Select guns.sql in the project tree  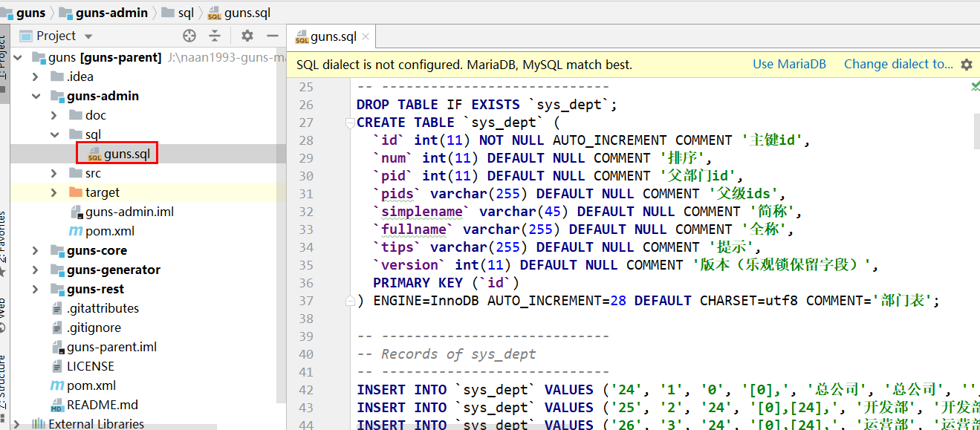click(x=126, y=154)
